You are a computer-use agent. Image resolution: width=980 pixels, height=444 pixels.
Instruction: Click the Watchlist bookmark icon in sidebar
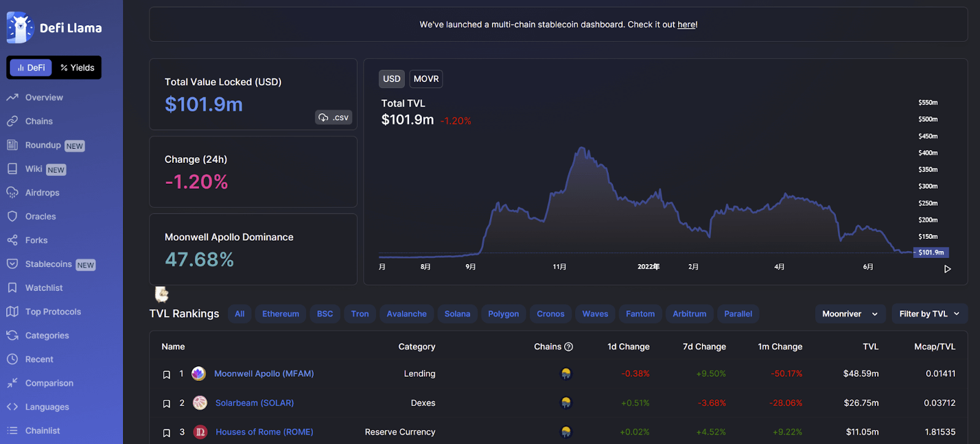12,288
